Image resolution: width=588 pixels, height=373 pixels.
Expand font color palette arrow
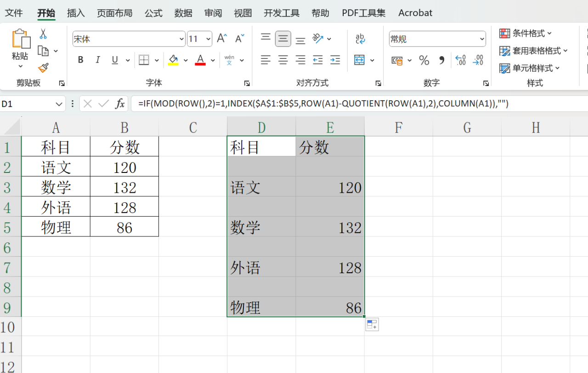coord(213,60)
